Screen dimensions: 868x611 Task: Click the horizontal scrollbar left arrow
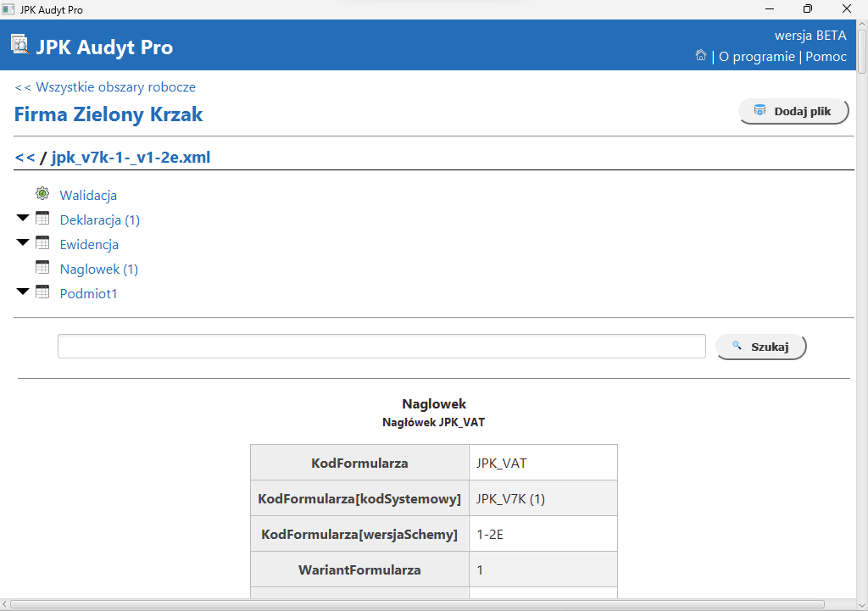click(4, 604)
